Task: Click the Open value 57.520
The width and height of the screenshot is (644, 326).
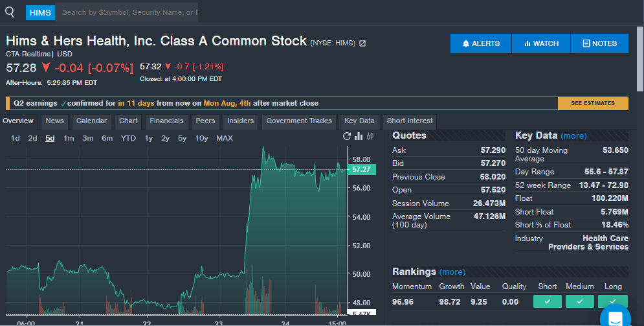Action: pos(493,190)
